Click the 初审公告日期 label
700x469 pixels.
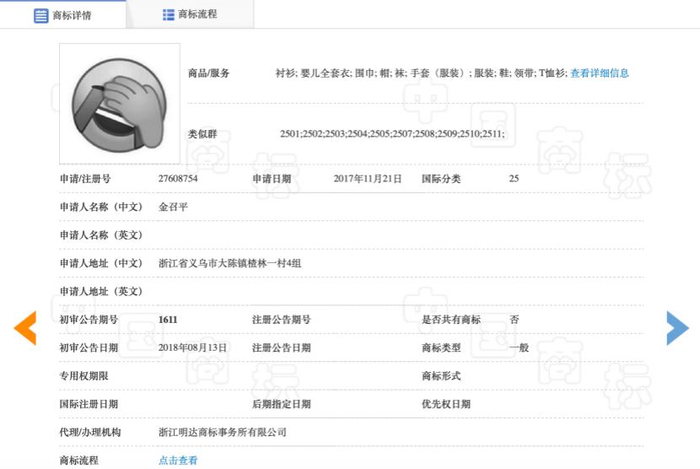pyautogui.click(x=88, y=348)
